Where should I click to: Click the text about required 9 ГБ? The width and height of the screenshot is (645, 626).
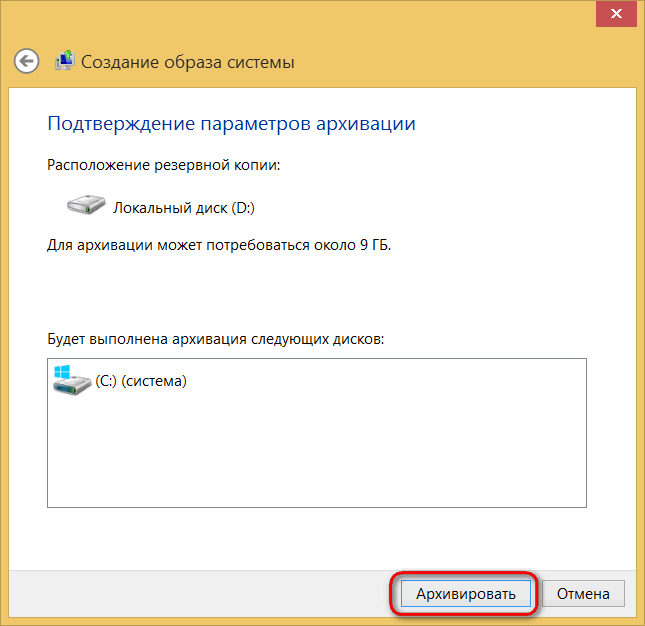[219, 245]
